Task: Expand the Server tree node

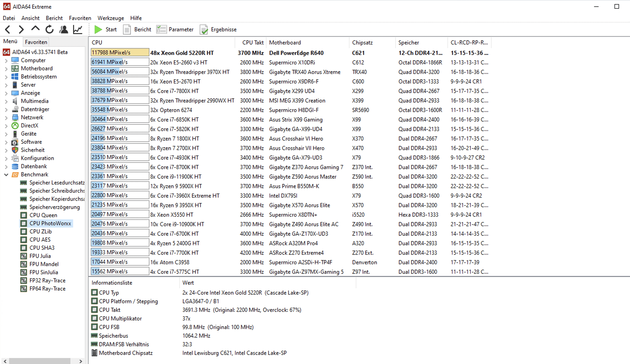Action: [x=7, y=85]
